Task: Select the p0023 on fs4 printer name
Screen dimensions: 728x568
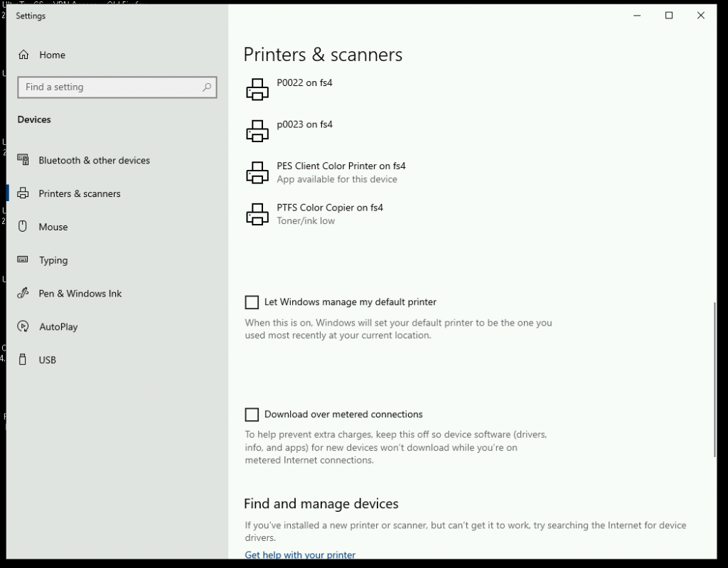Action: pos(304,124)
